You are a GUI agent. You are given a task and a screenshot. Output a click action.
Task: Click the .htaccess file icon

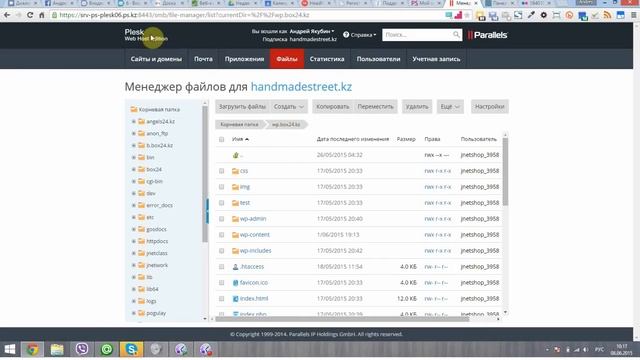point(235,267)
